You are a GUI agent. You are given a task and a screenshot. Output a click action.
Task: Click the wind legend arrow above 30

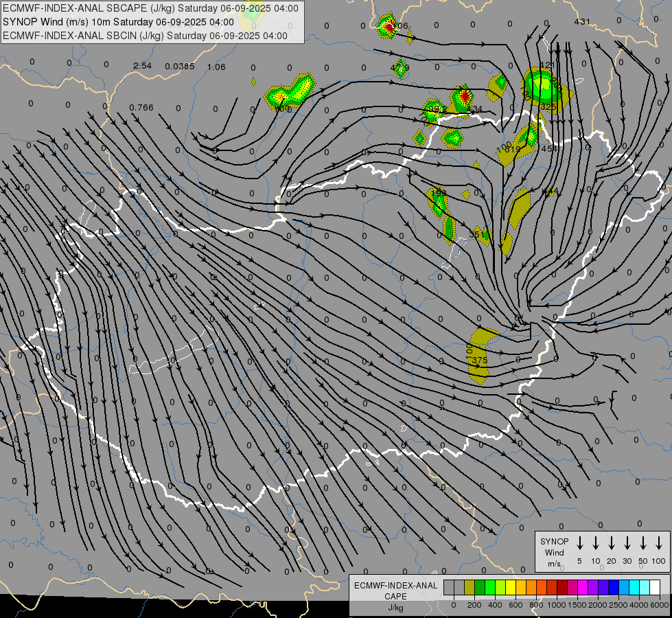click(627, 542)
